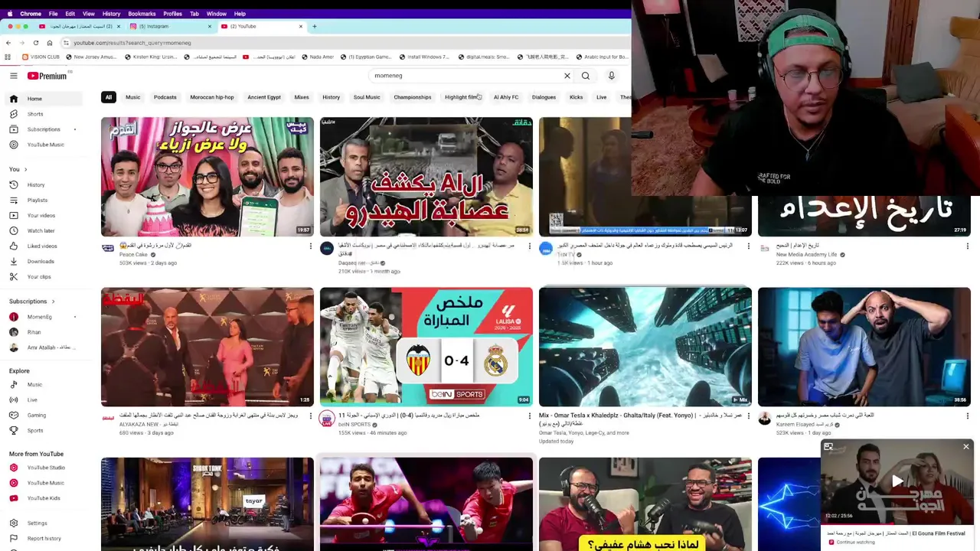This screenshot has height=551, width=980.
Task: Go back in Chrome
Action: 8,43
